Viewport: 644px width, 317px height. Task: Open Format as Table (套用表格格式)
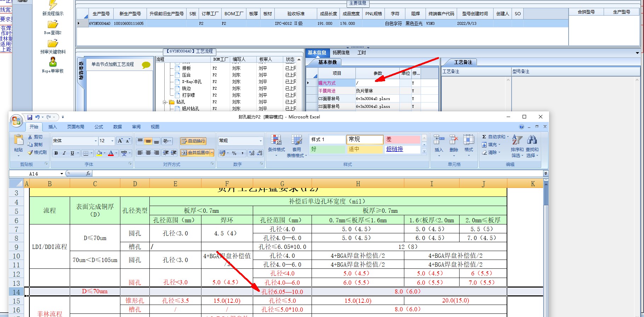(x=297, y=146)
